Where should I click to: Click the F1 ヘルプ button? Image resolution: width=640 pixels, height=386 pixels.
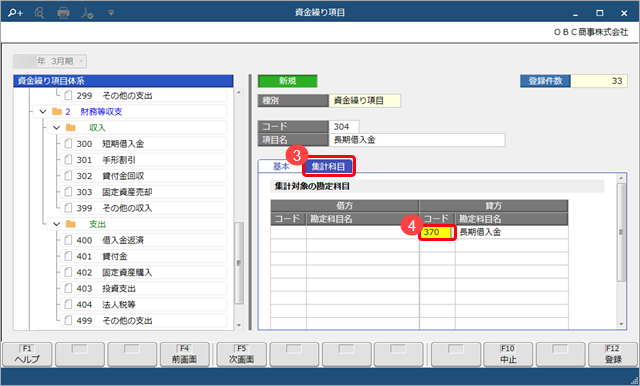(x=27, y=354)
